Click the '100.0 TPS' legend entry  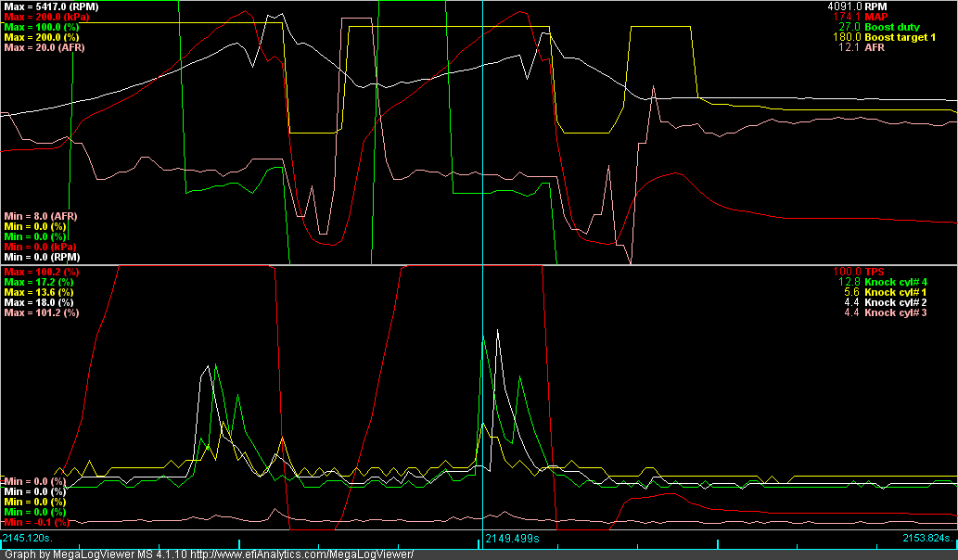(859, 272)
